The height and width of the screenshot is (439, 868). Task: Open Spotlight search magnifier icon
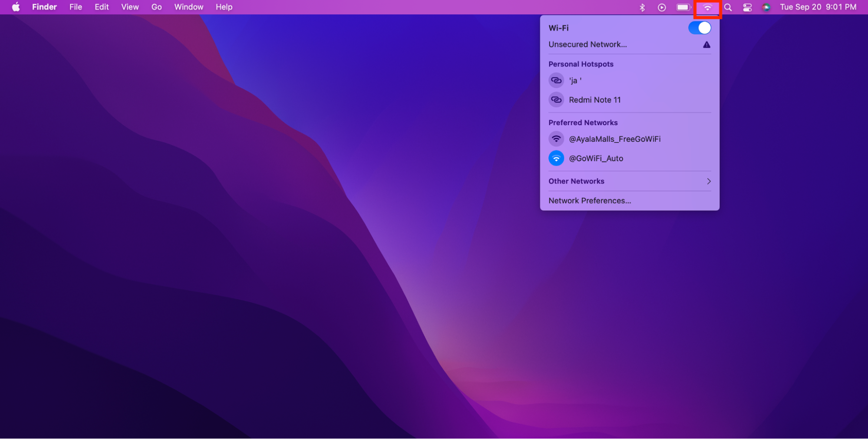(728, 7)
